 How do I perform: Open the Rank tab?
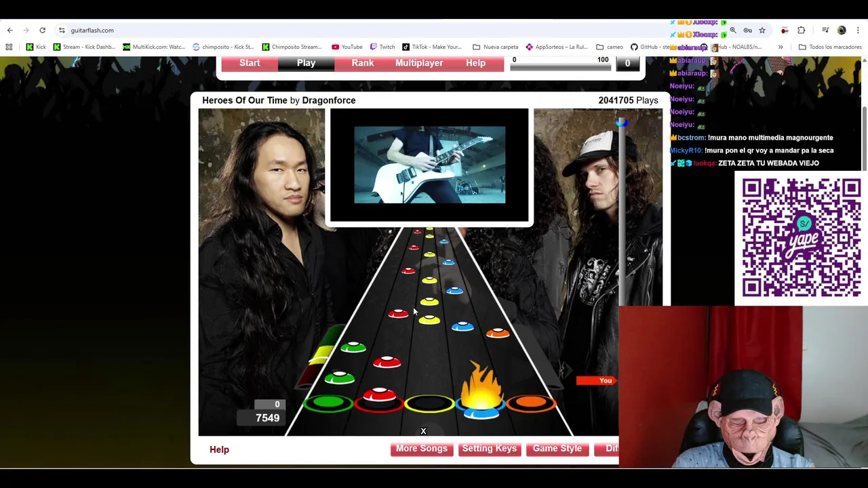(x=363, y=63)
